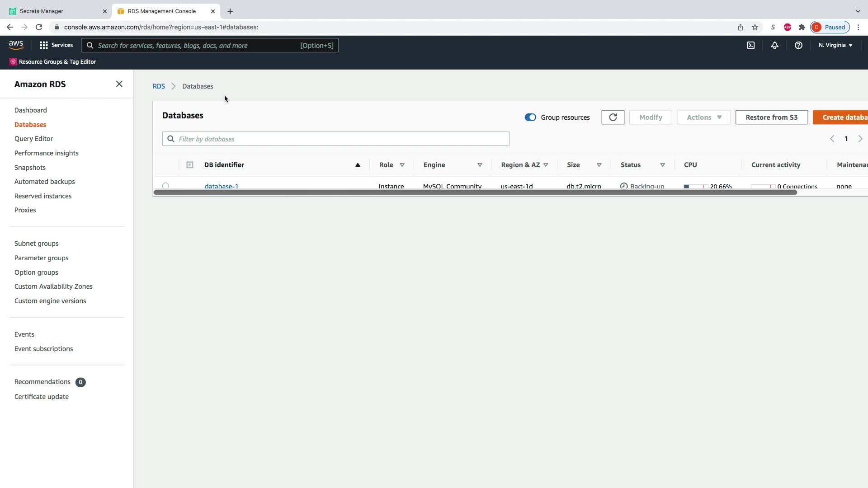Open the Services grid menu
Viewport: 868px width, 488px height.
[56, 45]
